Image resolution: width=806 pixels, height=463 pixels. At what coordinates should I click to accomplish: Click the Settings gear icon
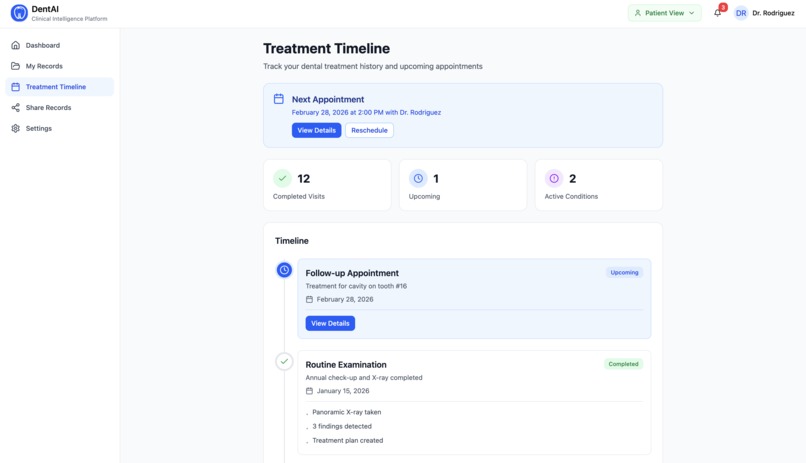coord(15,128)
